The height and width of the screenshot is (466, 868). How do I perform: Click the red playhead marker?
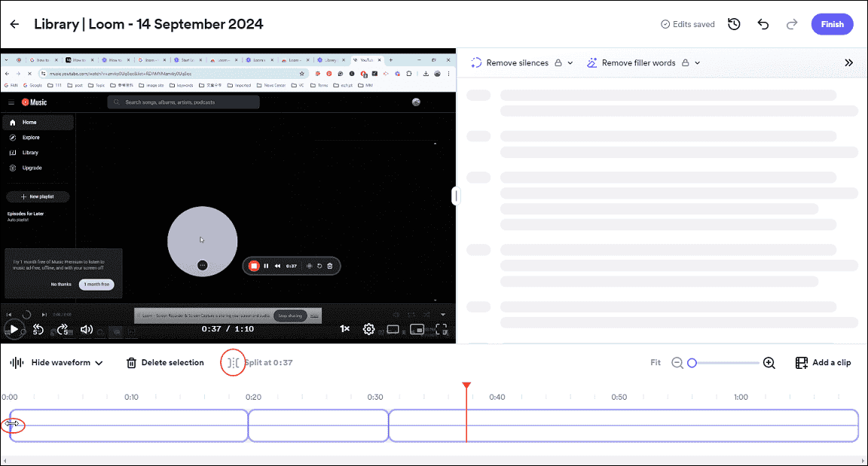coord(466,385)
